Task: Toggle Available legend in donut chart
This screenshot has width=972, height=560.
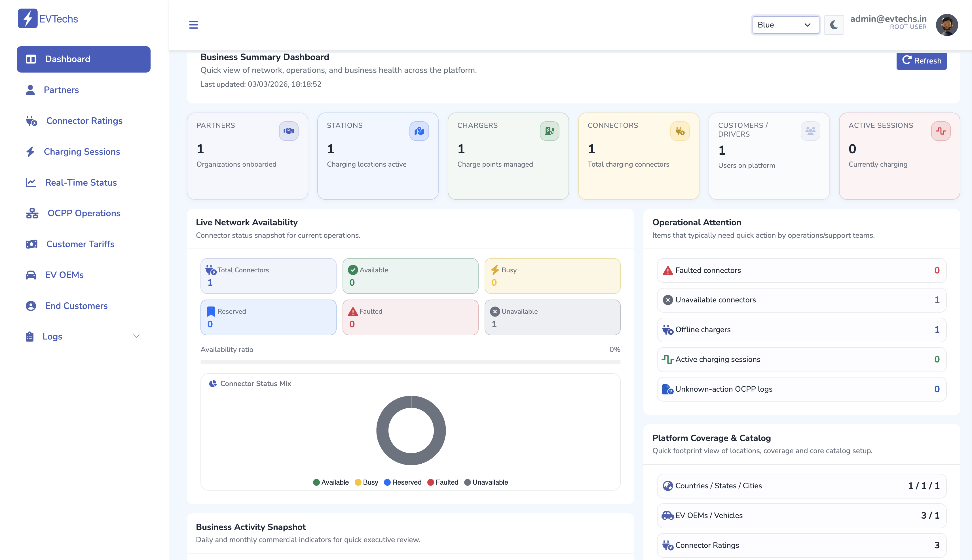Action: pos(331,482)
